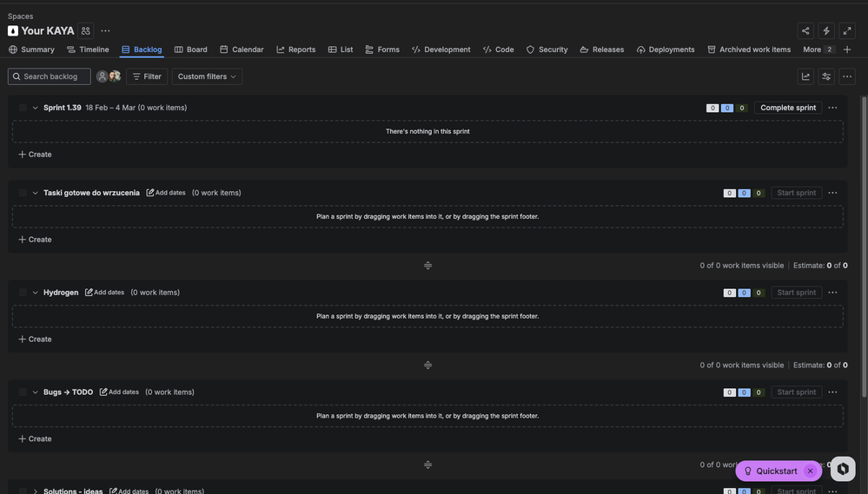
Task: Collapse the Sprint 1.39 section
Action: (x=35, y=108)
